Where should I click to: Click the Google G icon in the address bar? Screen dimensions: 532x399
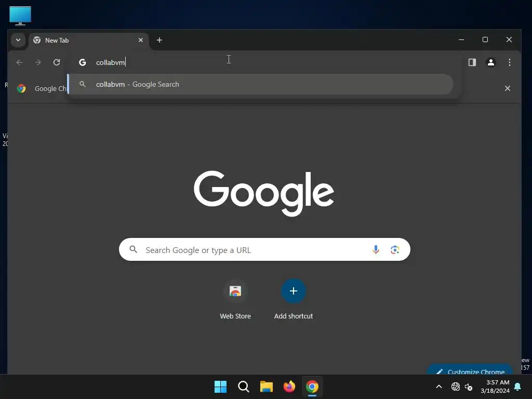tap(83, 62)
